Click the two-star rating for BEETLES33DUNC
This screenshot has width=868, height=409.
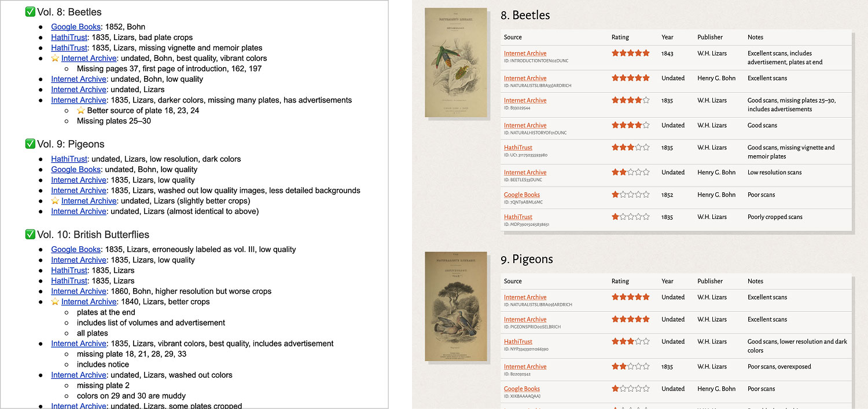click(631, 172)
